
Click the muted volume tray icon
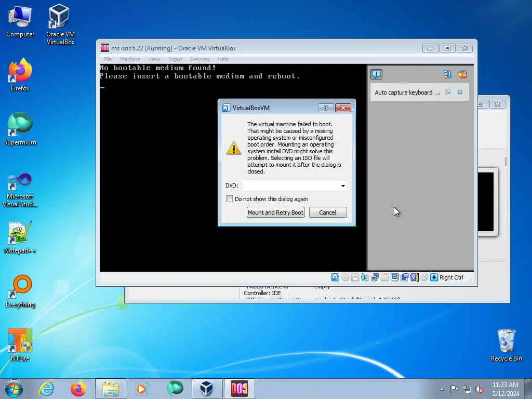click(480, 389)
